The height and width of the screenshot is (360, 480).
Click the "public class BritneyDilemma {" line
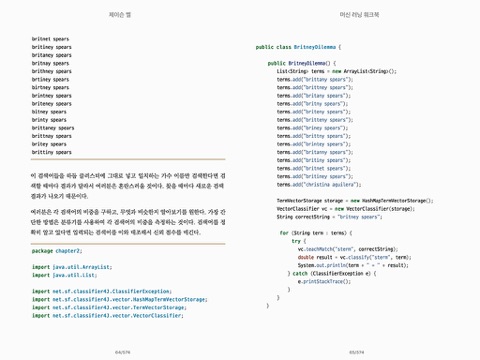click(298, 47)
